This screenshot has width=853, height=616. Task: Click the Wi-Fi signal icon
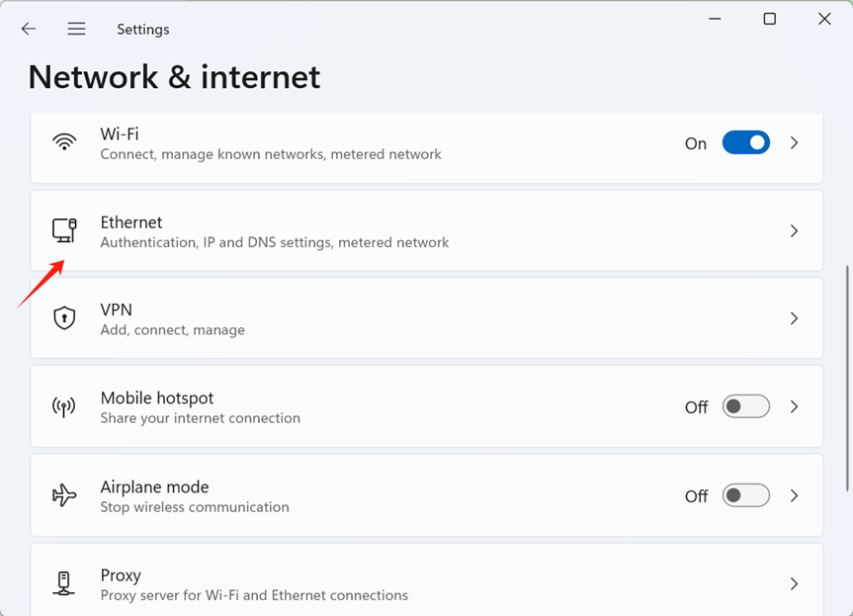coord(64,142)
